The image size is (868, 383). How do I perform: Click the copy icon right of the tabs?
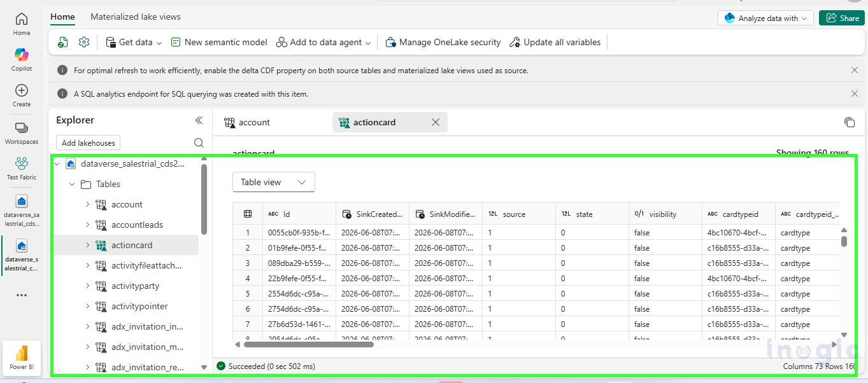pyautogui.click(x=849, y=122)
